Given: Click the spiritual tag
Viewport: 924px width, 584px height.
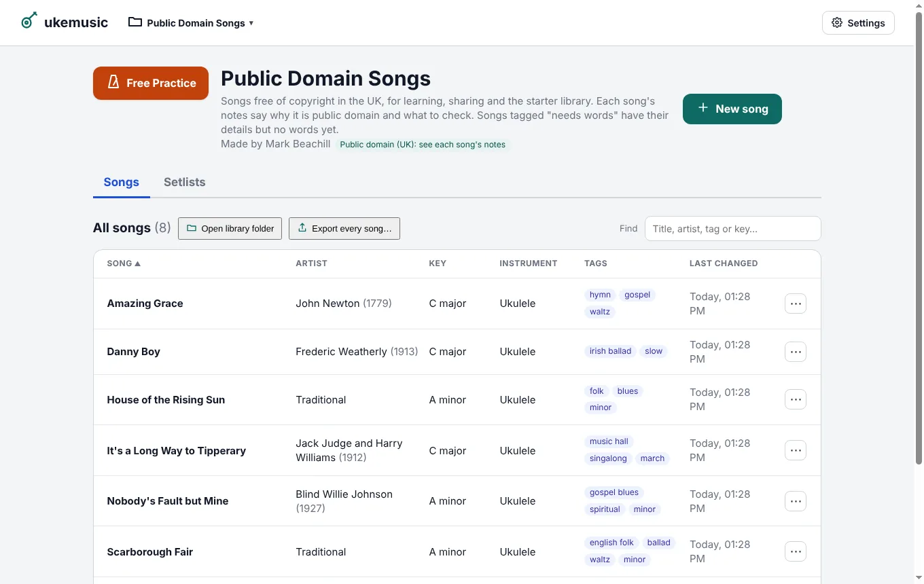Looking at the screenshot, I should 605,509.
